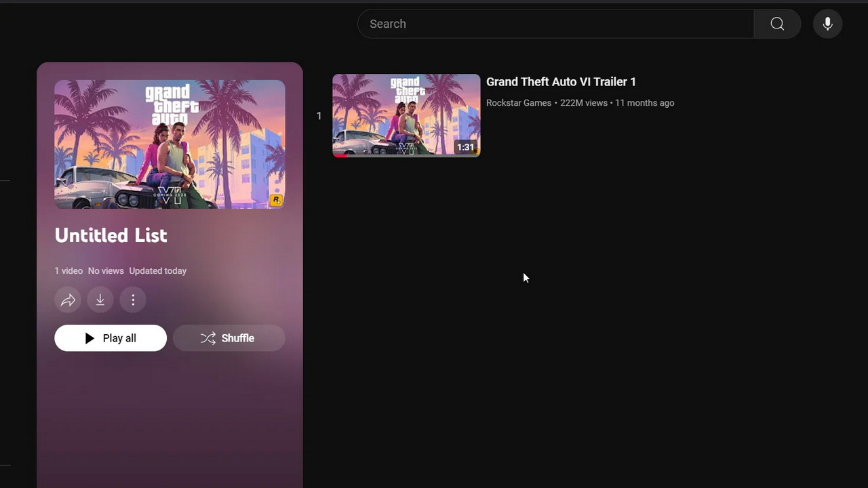
Task: Click the red progress bar under video thumbnail
Action: click(340, 155)
